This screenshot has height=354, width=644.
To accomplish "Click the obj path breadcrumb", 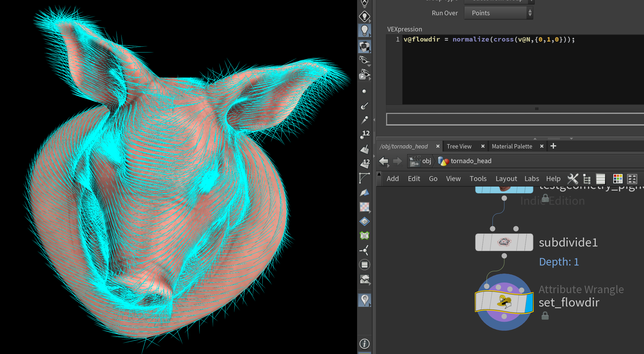I will [x=426, y=161].
